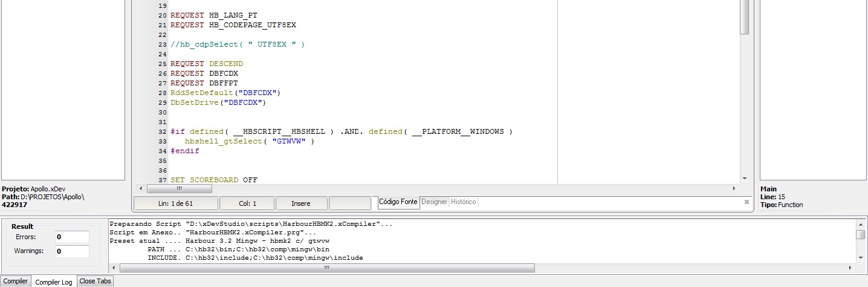Click the compiler log scroll right arrow

point(850,268)
